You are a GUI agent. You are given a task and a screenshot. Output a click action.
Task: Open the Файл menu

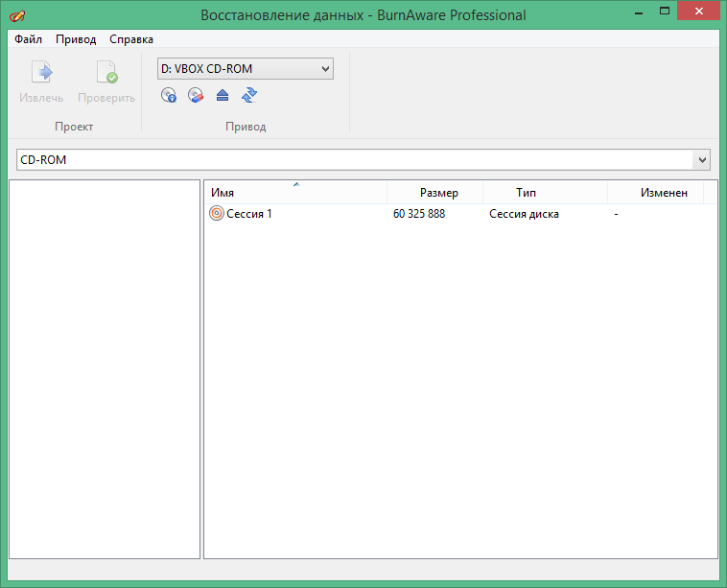tap(28, 39)
